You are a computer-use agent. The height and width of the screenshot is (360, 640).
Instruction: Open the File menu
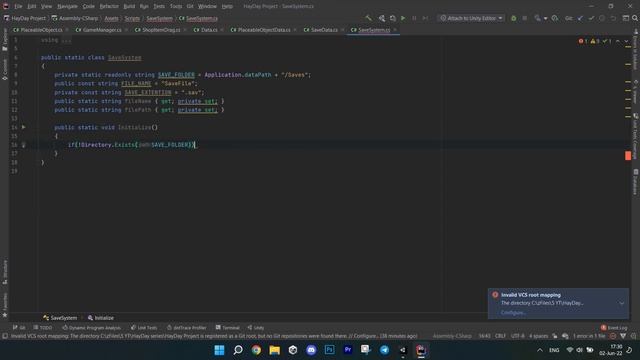(x=18, y=7)
